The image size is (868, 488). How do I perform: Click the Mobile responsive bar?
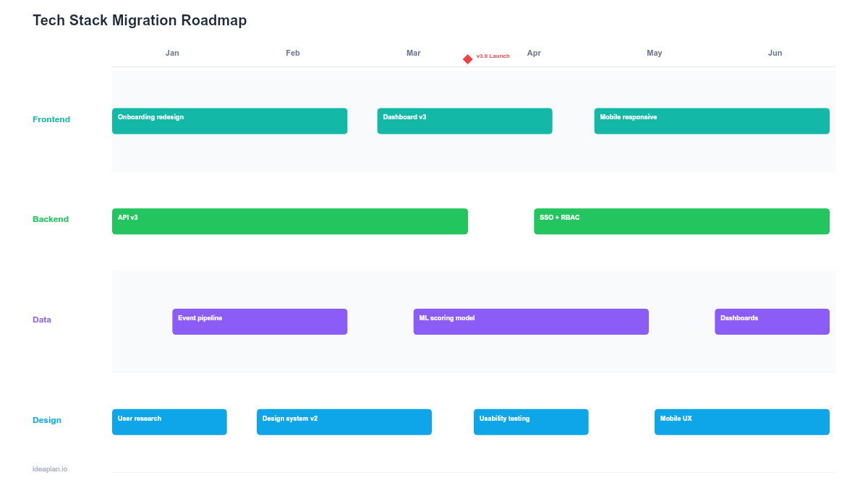(711, 121)
